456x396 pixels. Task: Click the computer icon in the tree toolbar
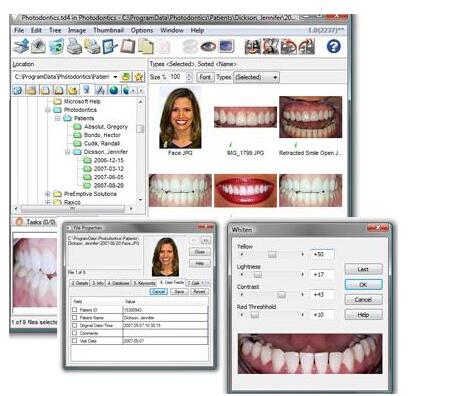(86, 90)
